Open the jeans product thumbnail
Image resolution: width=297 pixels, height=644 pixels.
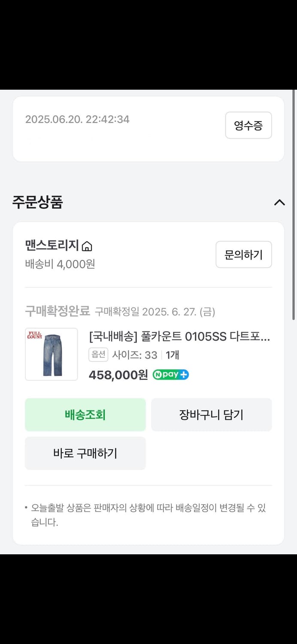point(52,354)
